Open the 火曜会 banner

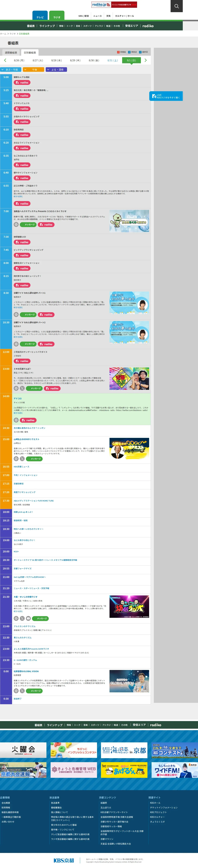23,750
